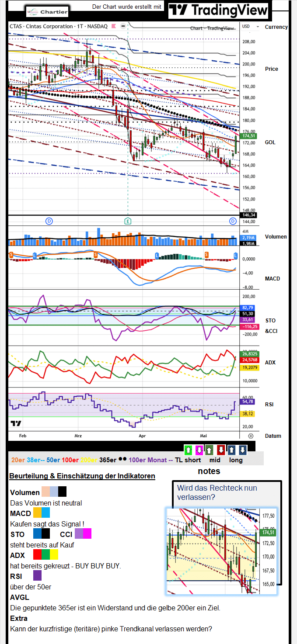297x644 pixels.
Task: Click the '20er' legend entry
Action: (18, 460)
